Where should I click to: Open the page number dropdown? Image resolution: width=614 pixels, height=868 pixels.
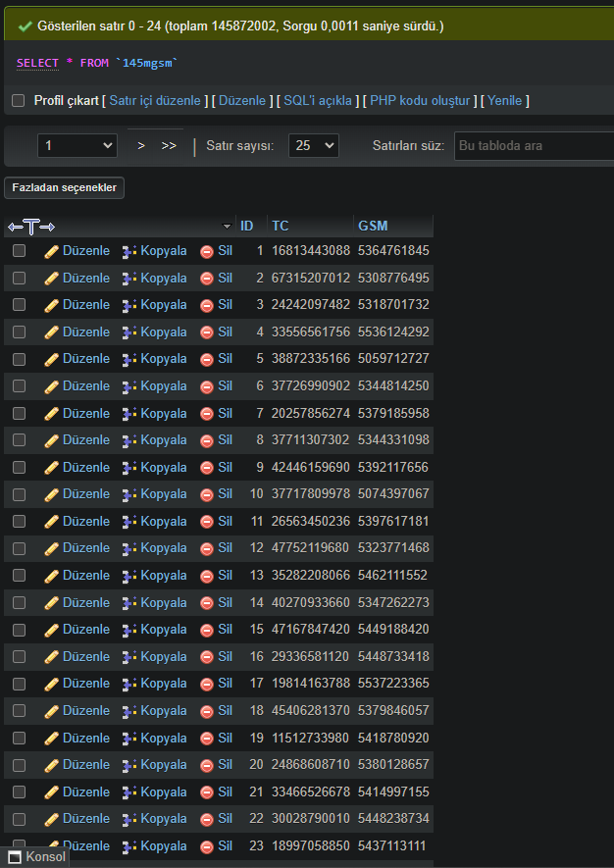click(x=77, y=145)
